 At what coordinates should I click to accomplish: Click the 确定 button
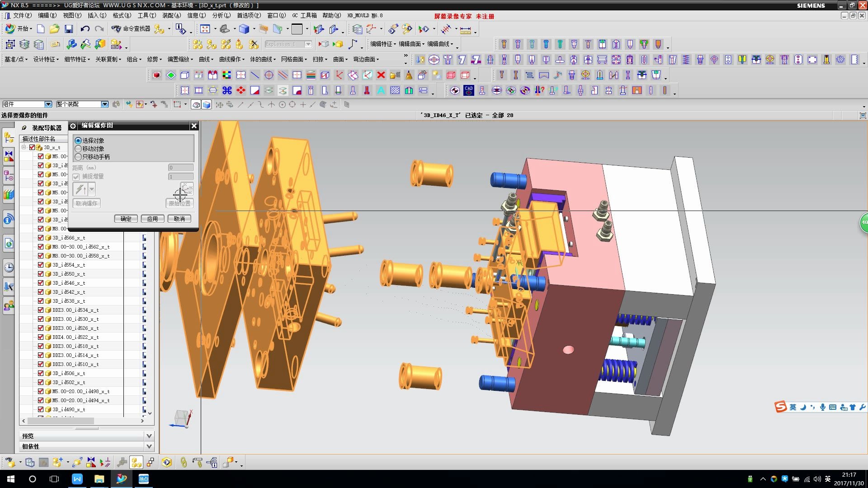(126, 219)
